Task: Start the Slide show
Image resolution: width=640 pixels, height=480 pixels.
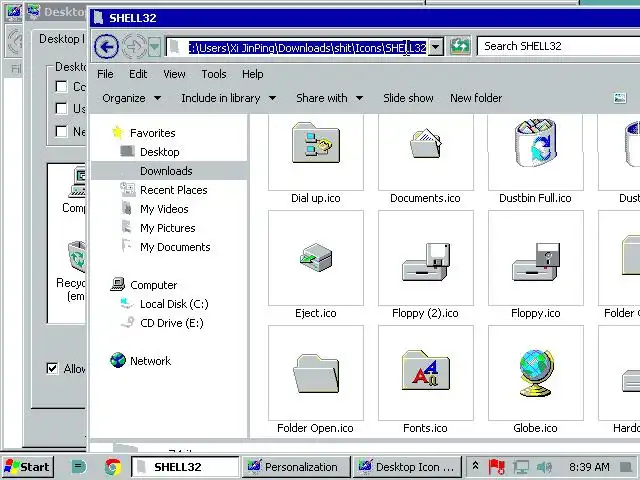Action: point(408,98)
